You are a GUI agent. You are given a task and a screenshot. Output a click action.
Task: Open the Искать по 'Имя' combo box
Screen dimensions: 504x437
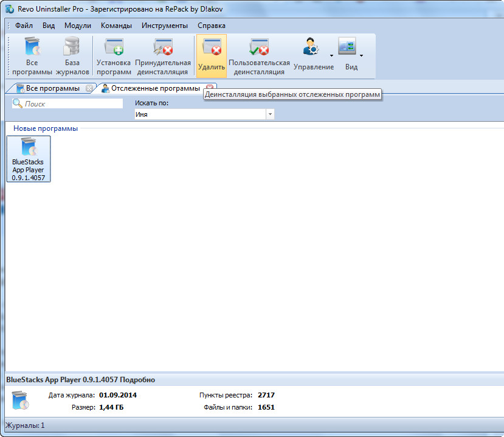[204, 114]
